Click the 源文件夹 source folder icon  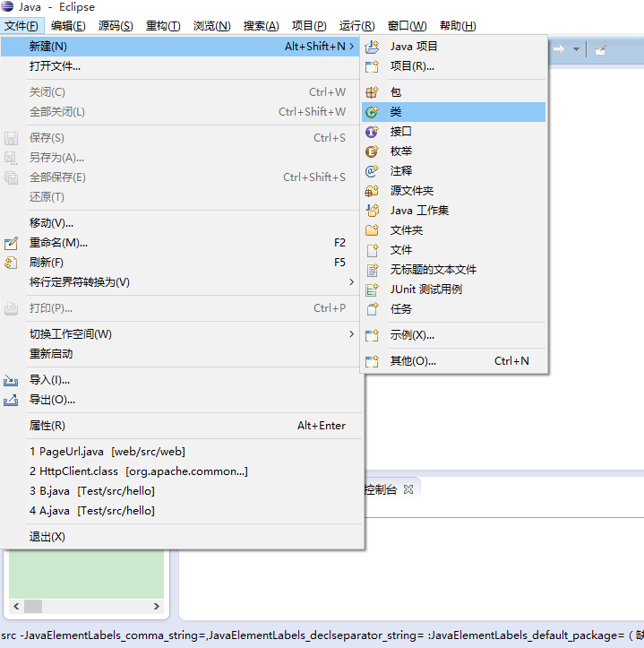click(x=372, y=191)
